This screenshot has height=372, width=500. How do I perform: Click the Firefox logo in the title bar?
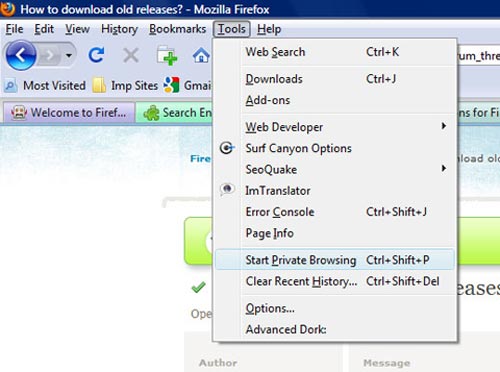[x=7, y=9]
